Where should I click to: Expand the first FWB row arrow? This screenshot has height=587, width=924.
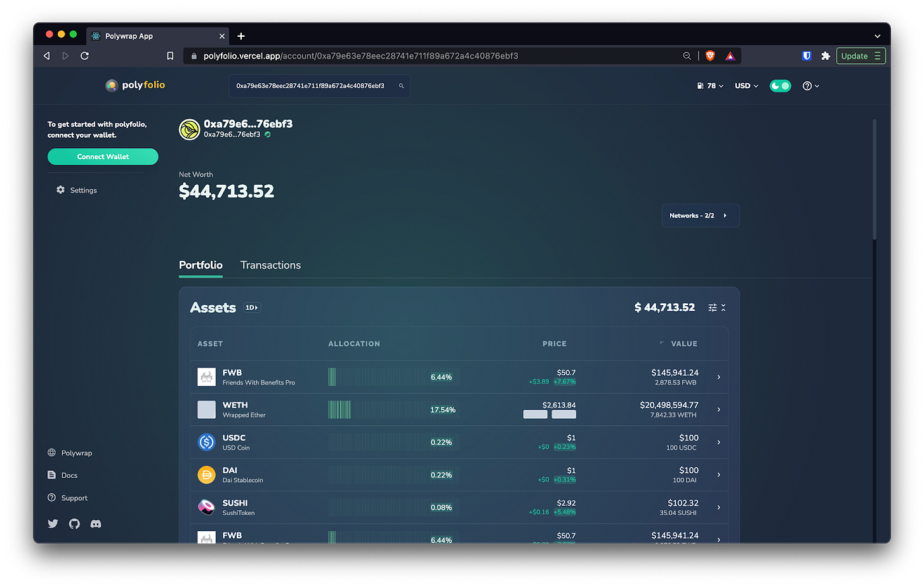(x=719, y=377)
